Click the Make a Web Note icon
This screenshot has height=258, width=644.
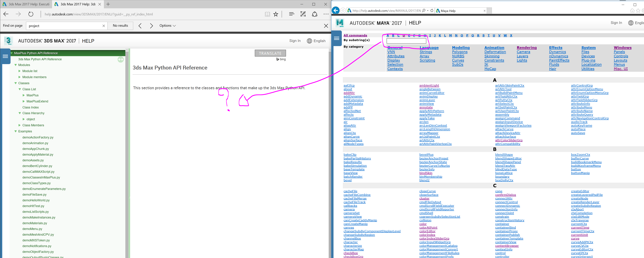pos(303,14)
